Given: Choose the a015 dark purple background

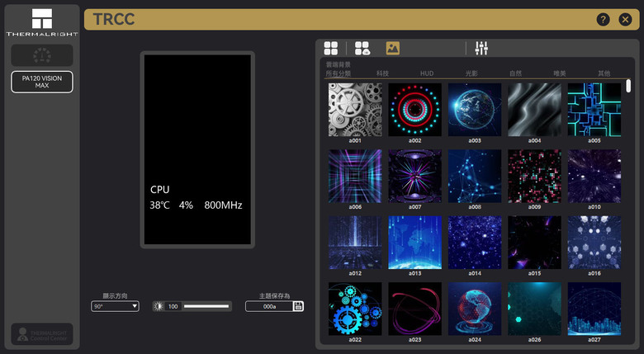Looking at the screenshot, I should tap(534, 243).
